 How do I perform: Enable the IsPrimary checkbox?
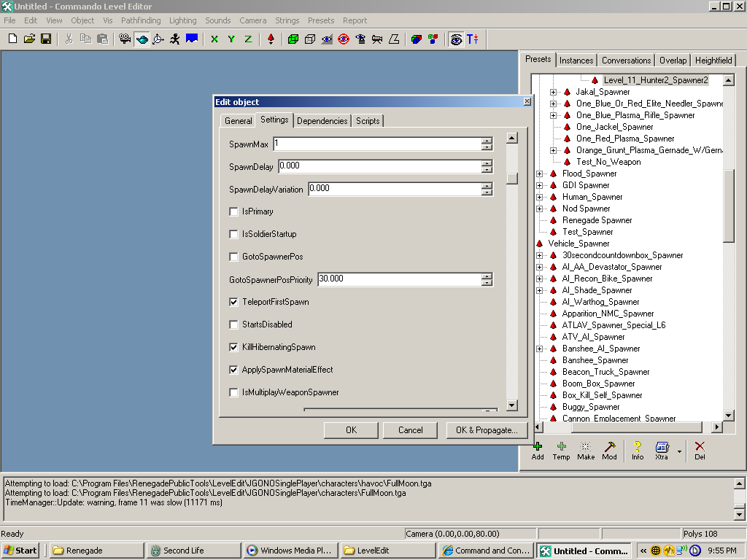pyautogui.click(x=234, y=211)
